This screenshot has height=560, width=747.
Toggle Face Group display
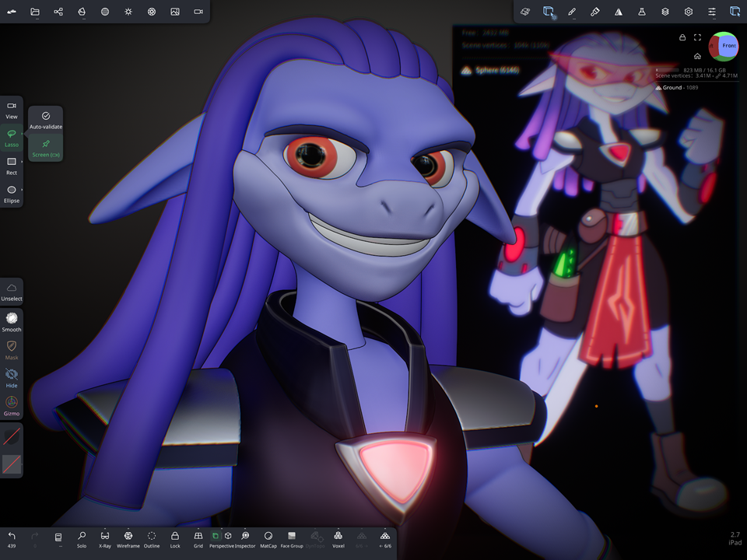292,540
